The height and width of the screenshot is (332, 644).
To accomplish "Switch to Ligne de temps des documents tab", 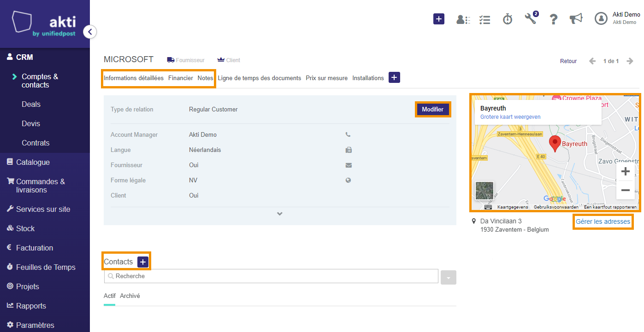I will pos(260,78).
